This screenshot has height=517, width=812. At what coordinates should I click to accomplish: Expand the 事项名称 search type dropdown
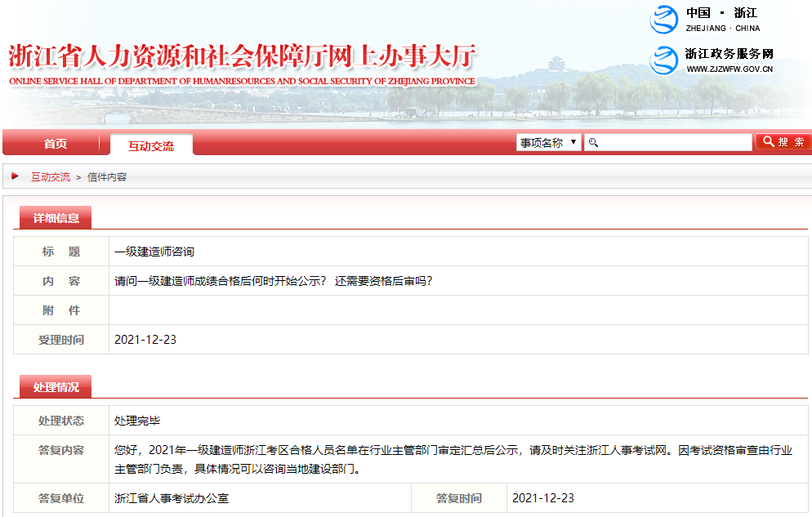(548, 143)
